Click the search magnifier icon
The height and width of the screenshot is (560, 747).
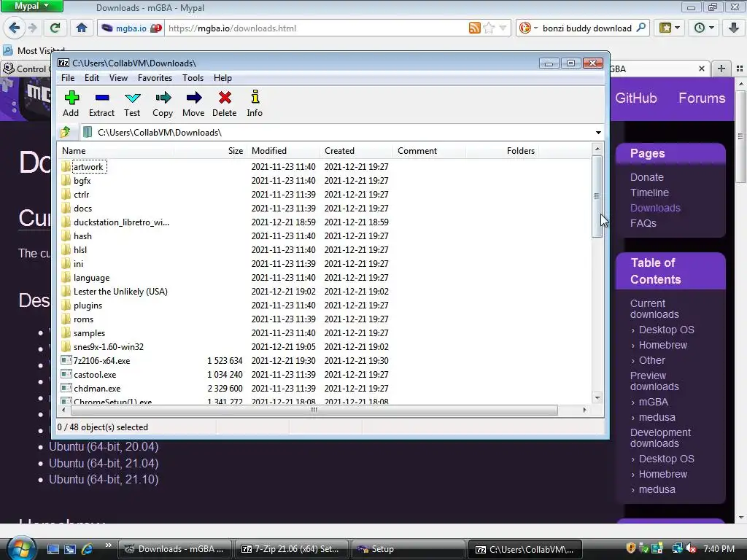coord(641,28)
